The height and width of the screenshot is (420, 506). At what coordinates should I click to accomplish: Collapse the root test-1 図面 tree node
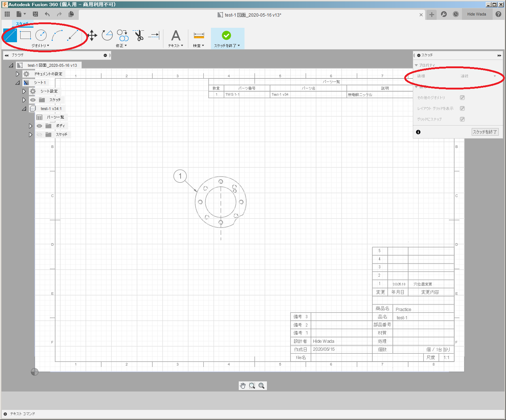[x=11, y=65]
